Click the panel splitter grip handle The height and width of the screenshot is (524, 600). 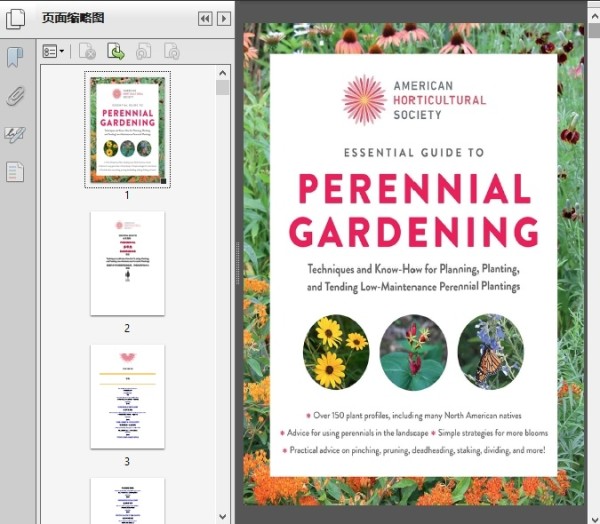238,263
